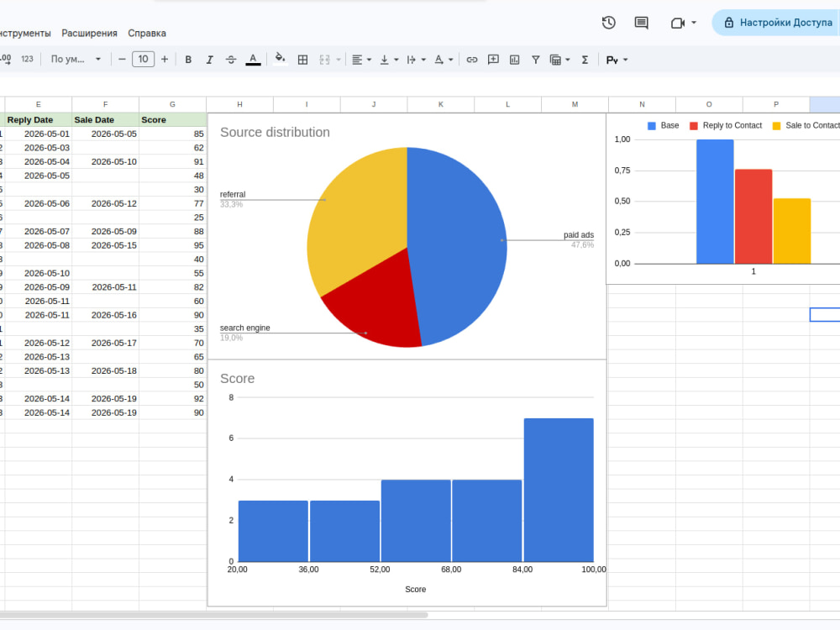Select the cell with score 95
The width and height of the screenshot is (840, 630).
pyautogui.click(x=172, y=245)
